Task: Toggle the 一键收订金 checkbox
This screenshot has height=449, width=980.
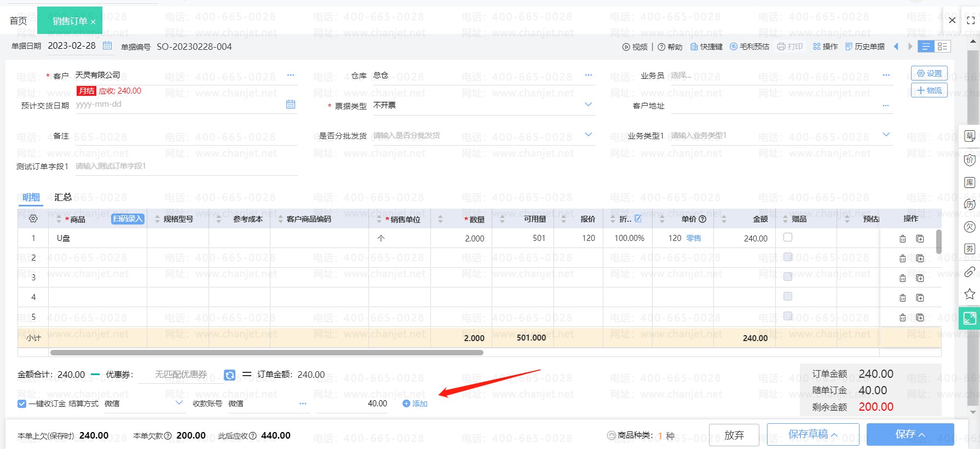Action: click(x=22, y=404)
